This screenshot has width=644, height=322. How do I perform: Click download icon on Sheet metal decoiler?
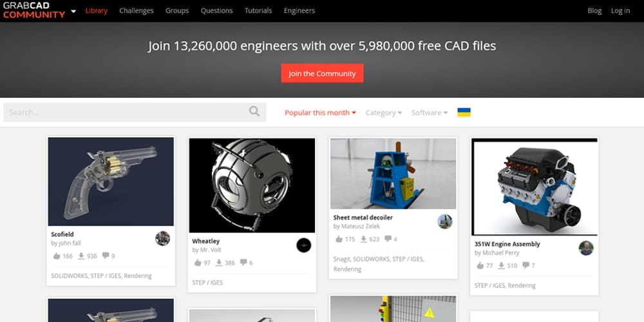[363, 239]
